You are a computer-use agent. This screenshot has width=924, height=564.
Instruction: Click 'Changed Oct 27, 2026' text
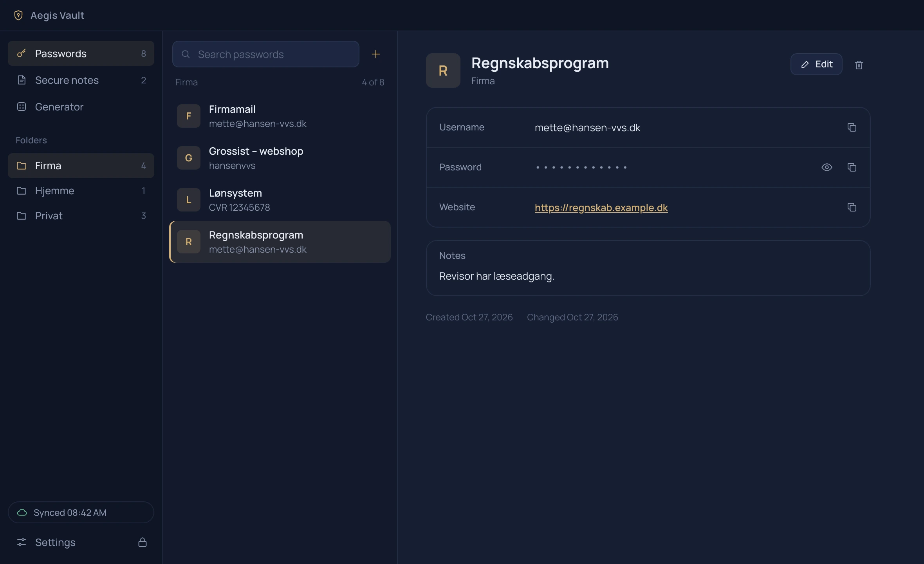572,317
